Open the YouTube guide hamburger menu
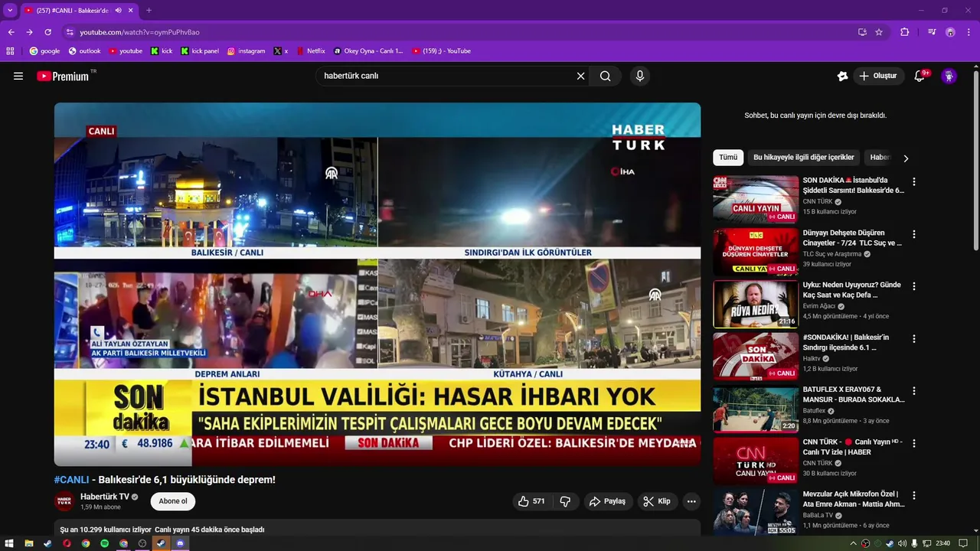The image size is (980, 551). pyautogui.click(x=18, y=76)
